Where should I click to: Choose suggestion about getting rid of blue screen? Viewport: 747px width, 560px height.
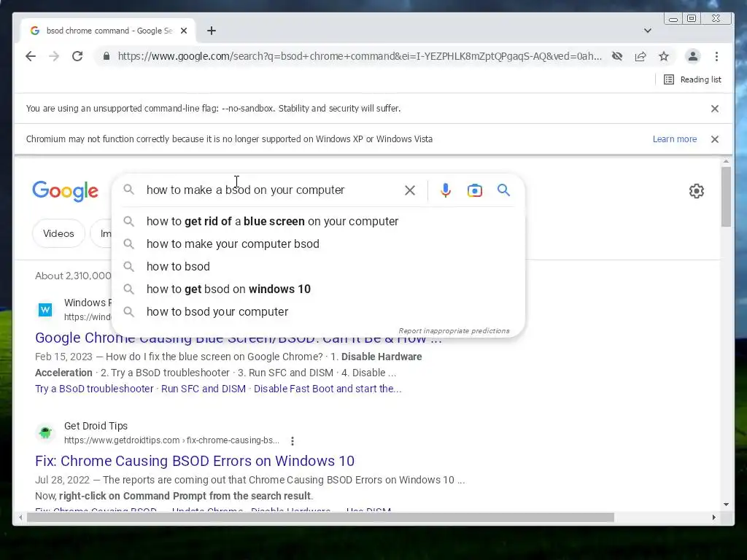(x=318, y=222)
